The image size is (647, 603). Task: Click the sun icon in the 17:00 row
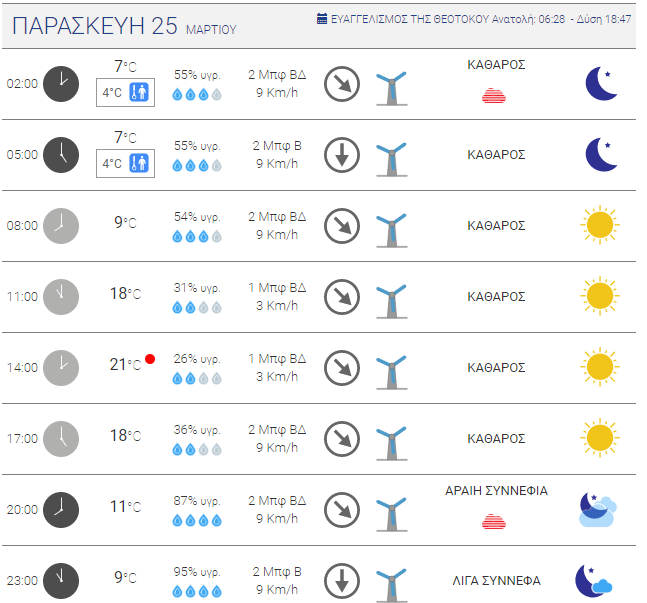tap(600, 438)
